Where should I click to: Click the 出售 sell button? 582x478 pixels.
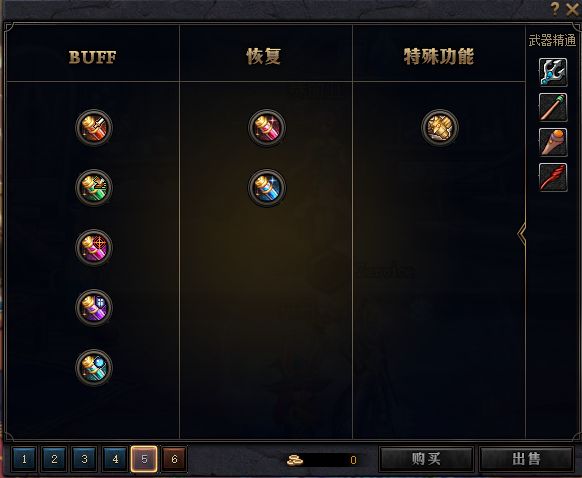point(526,459)
